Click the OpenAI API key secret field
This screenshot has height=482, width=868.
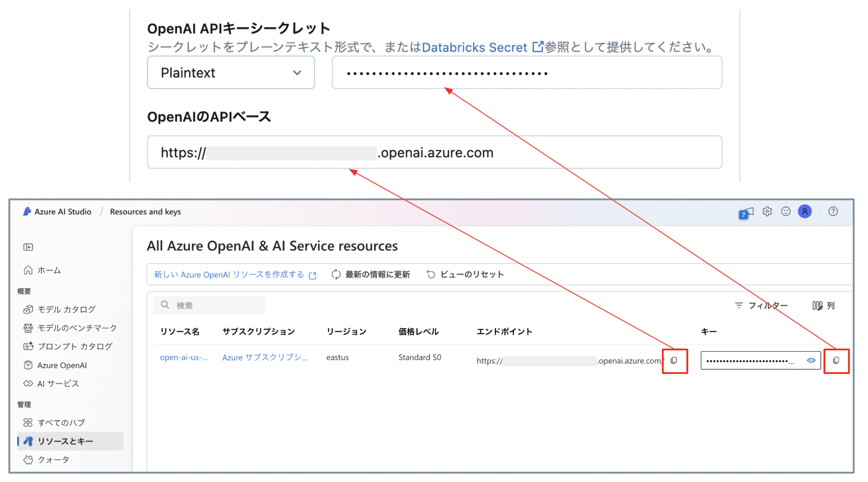[x=527, y=73]
